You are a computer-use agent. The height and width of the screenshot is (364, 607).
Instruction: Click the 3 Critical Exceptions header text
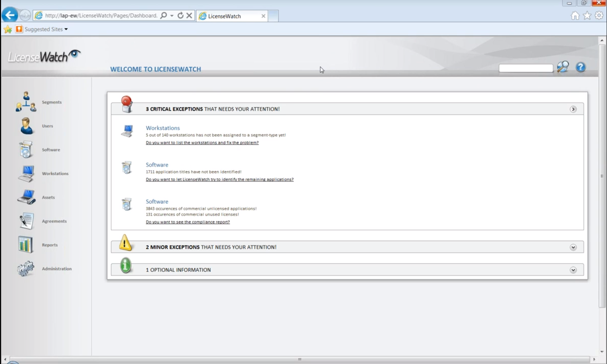point(213,109)
